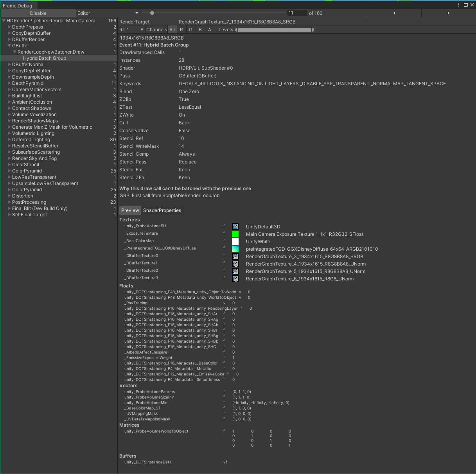This screenshot has height=474, width=476.
Task: Select the Preview tab
Action: (129, 210)
